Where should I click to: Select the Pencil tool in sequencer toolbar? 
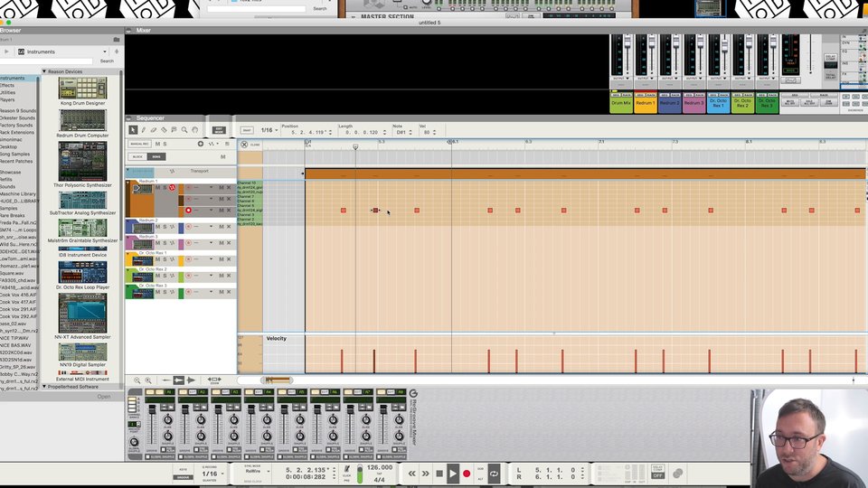point(144,130)
